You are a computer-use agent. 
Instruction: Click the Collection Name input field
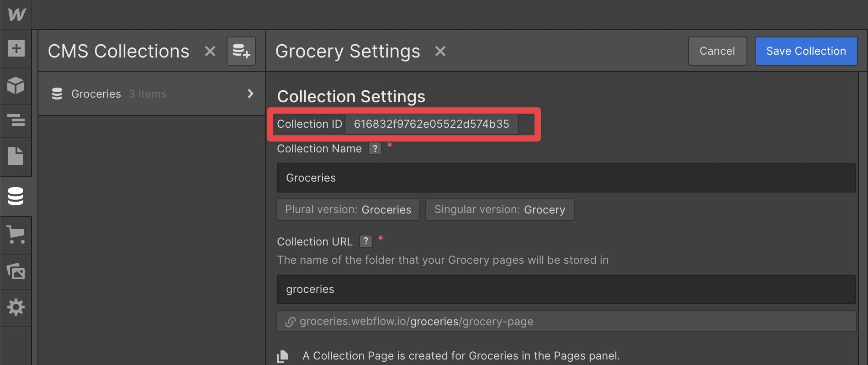[566, 178]
